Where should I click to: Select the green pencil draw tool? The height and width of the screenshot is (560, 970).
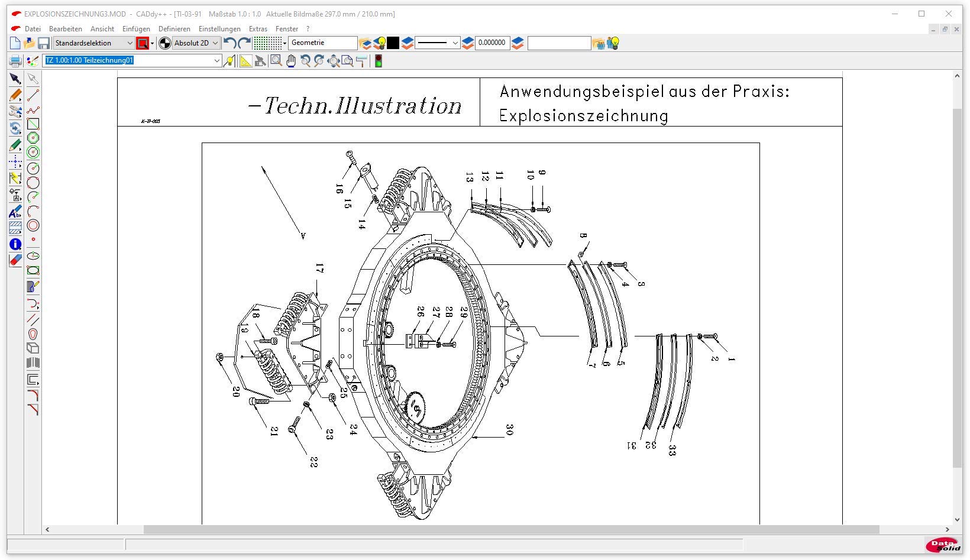15,145
